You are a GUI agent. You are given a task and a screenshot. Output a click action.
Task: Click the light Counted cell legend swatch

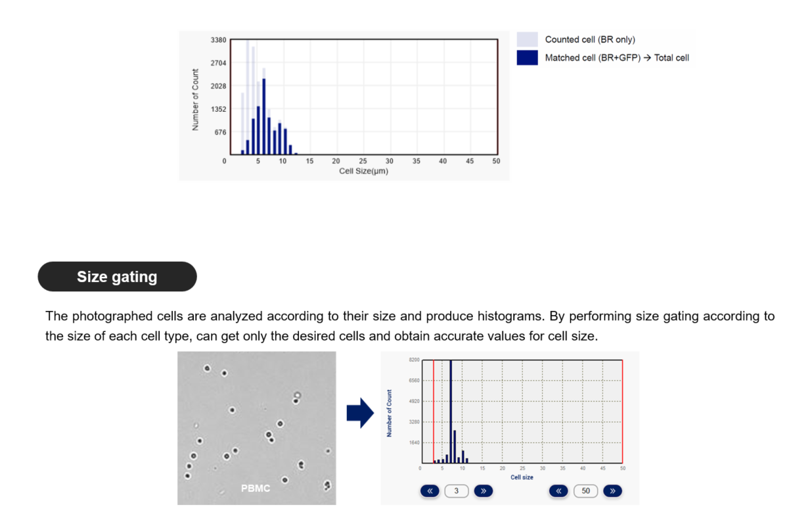click(x=527, y=39)
